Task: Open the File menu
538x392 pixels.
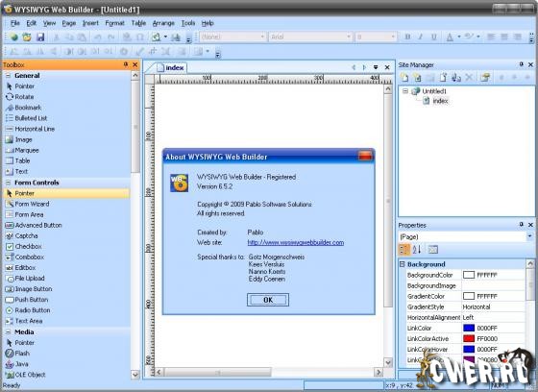Action: click(x=15, y=23)
